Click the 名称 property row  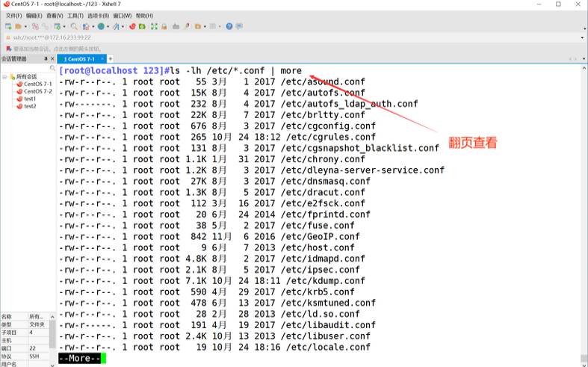click(x=25, y=317)
